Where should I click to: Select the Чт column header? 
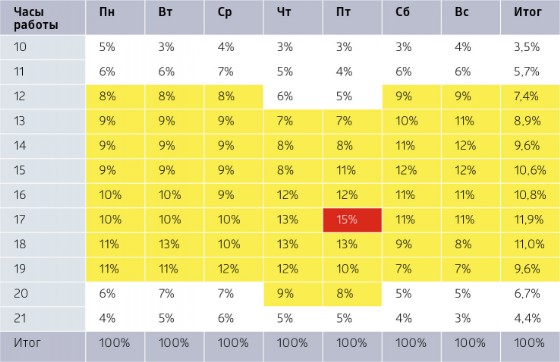click(x=293, y=17)
